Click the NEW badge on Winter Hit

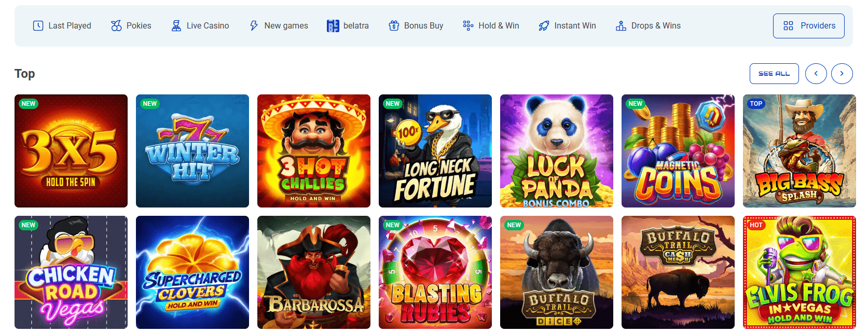(150, 104)
